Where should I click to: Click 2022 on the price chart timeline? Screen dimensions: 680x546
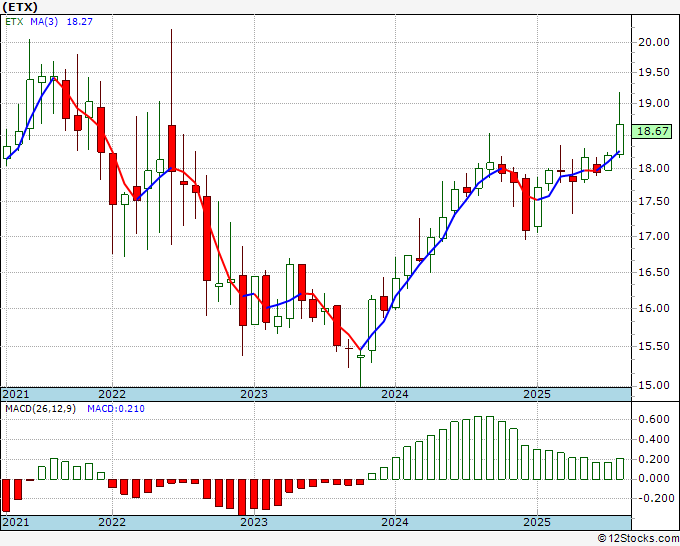(x=112, y=394)
